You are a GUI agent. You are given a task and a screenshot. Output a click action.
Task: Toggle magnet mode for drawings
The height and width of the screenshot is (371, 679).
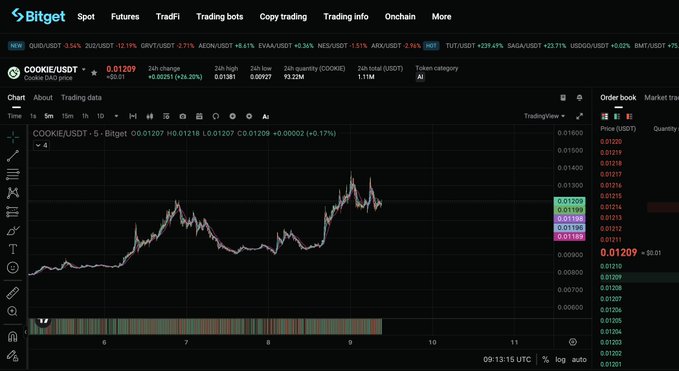[x=13, y=337]
